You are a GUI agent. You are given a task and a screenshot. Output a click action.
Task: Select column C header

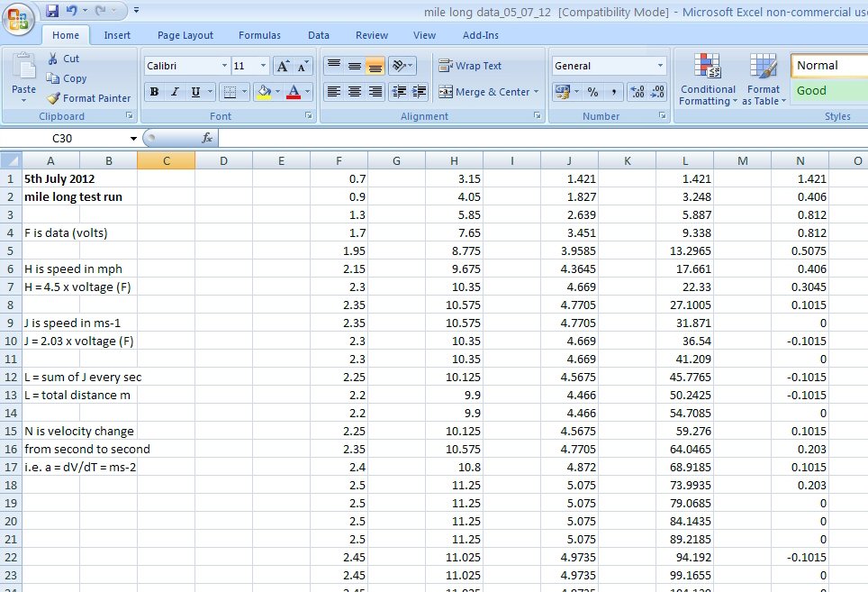coord(166,160)
